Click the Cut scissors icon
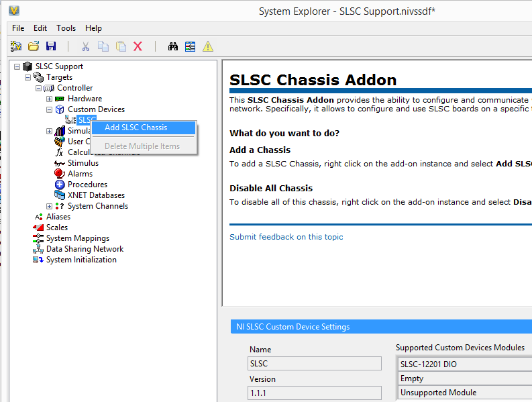This screenshot has width=532, height=402. click(x=85, y=46)
